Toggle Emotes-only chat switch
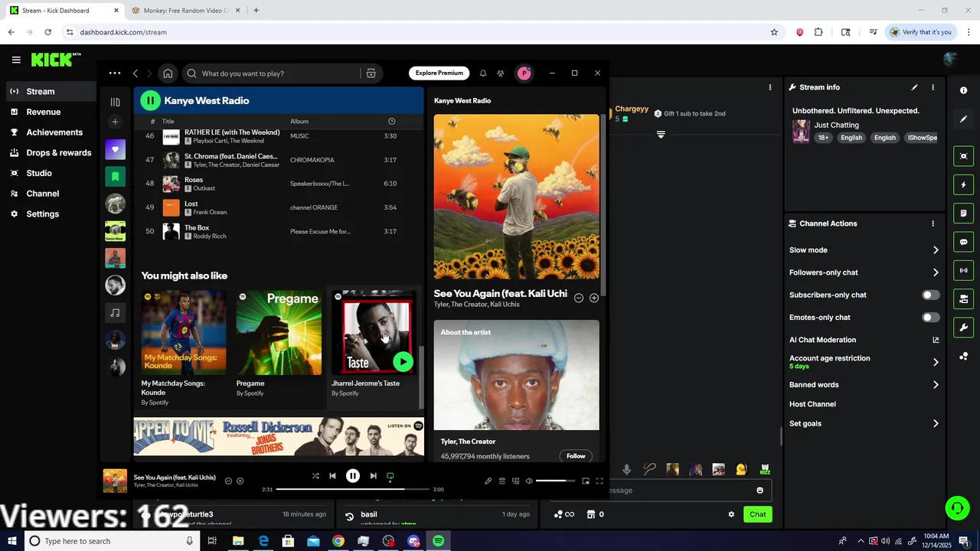The height and width of the screenshot is (551, 980). (930, 317)
